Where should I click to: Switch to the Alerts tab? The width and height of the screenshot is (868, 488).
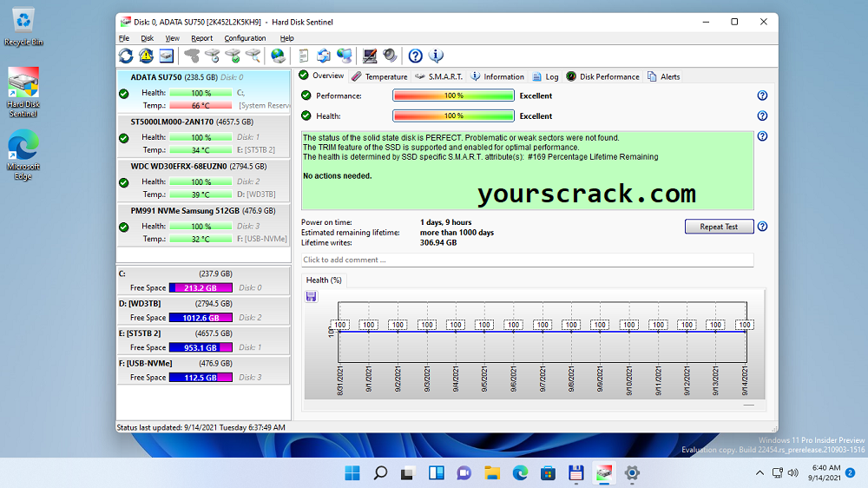[x=664, y=77]
